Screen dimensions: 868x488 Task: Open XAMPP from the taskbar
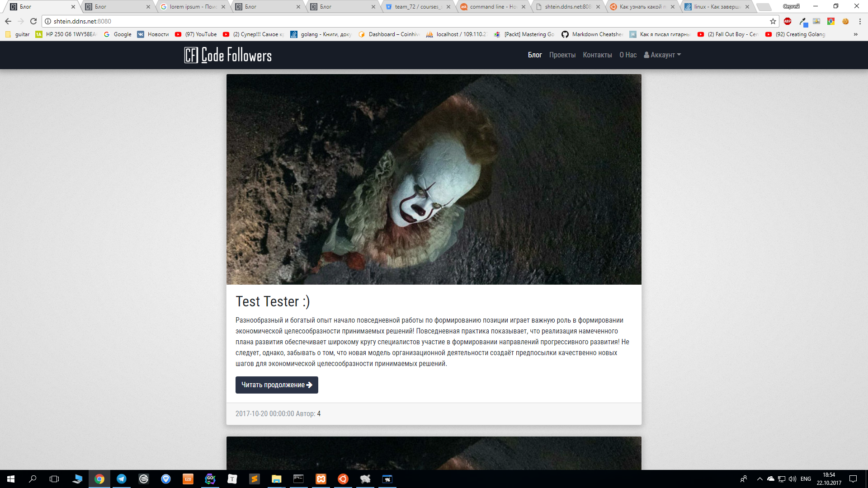[321, 479]
